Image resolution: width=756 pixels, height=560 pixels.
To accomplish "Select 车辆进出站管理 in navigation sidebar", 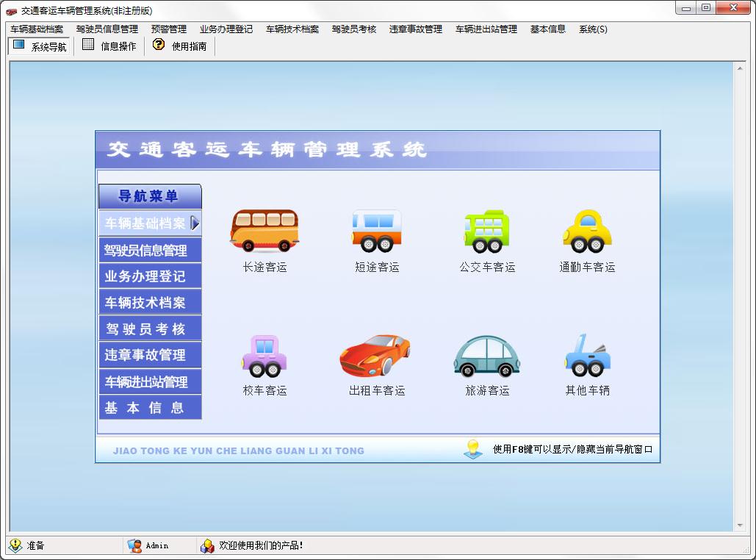I will [x=150, y=381].
